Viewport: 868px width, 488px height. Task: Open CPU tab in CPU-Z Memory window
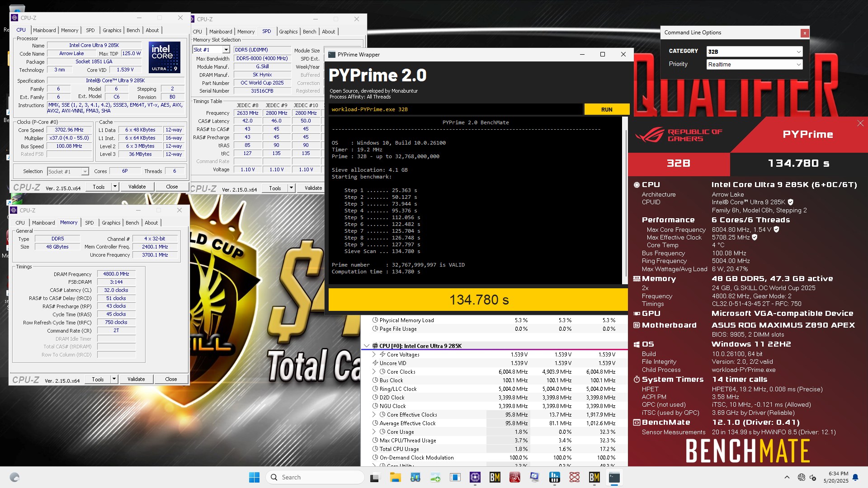pos(20,223)
